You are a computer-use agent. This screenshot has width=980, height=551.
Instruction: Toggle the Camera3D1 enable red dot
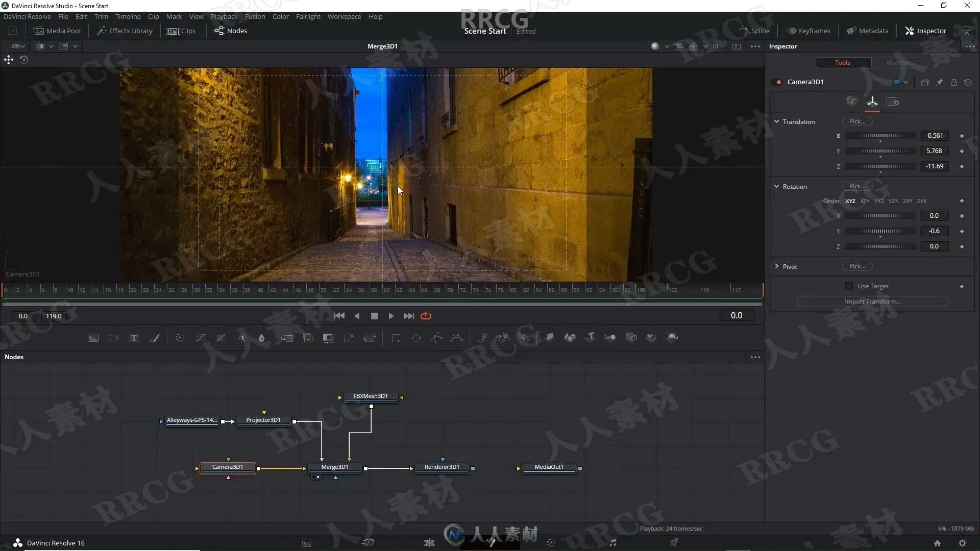778,82
